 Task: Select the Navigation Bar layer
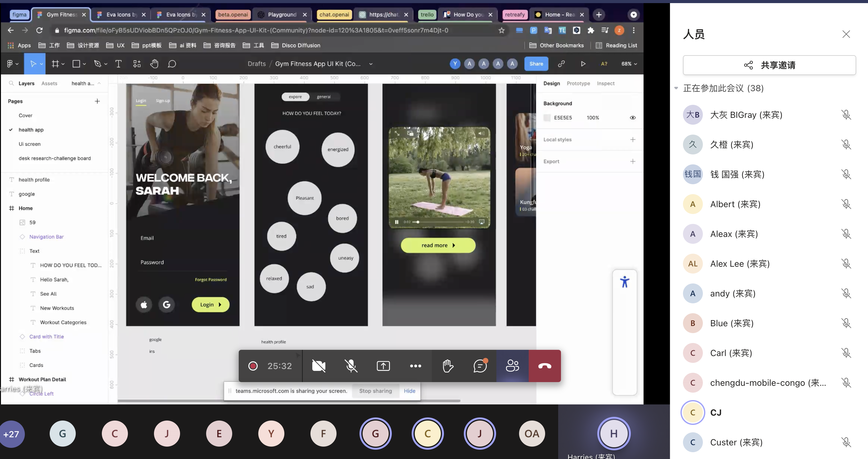click(x=47, y=237)
